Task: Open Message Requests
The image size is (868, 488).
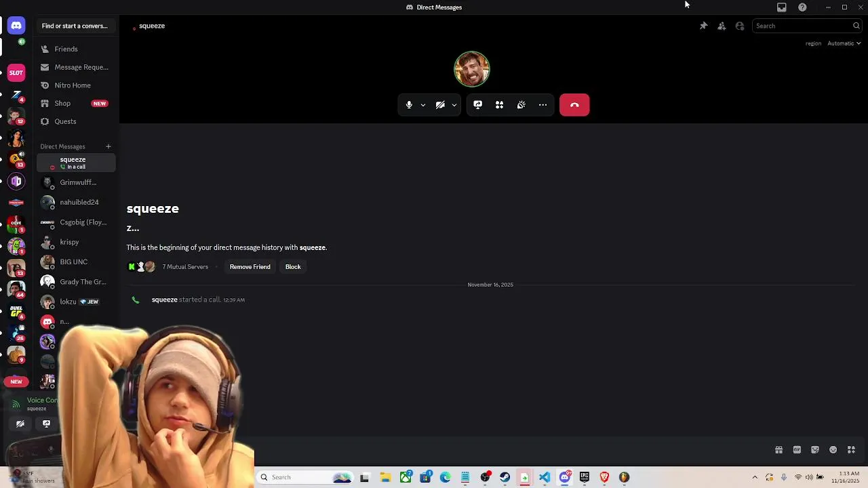Action: click(x=76, y=67)
